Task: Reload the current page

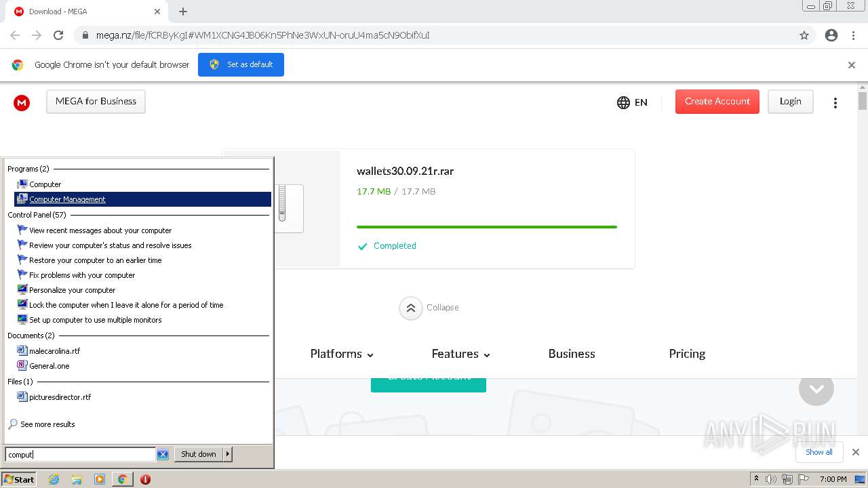Action: 58,35
